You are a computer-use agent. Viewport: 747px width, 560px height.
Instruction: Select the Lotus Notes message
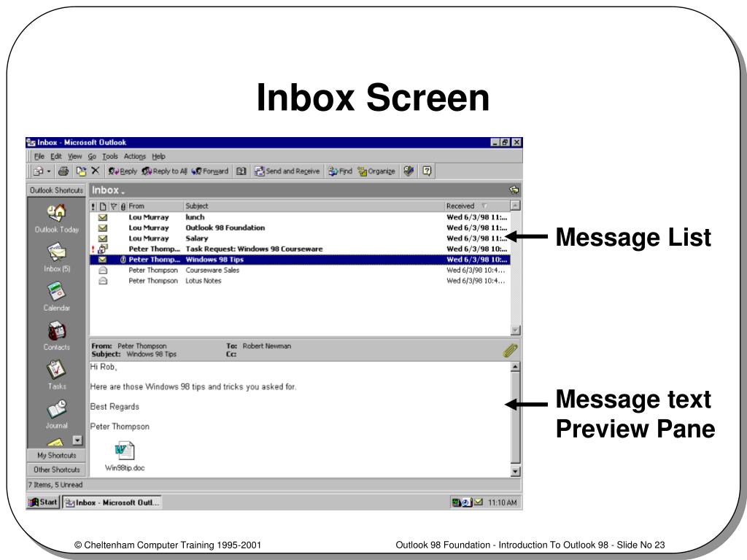(x=300, y=281)
